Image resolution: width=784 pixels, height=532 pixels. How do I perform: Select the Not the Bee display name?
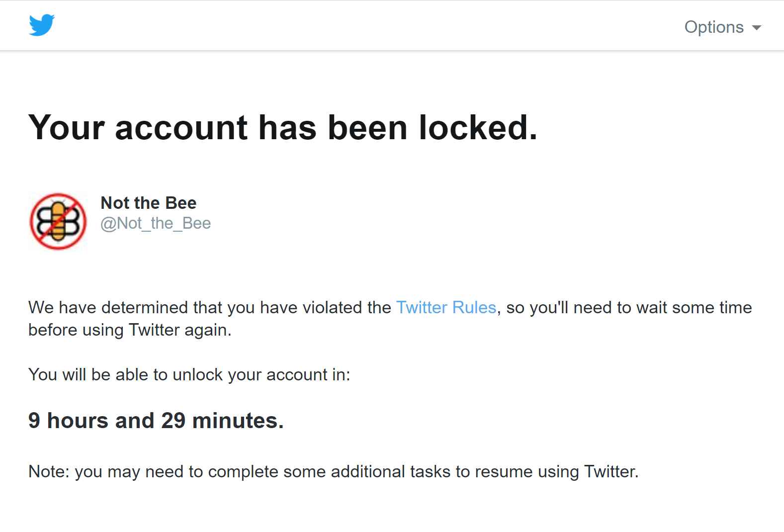[148, 203]
